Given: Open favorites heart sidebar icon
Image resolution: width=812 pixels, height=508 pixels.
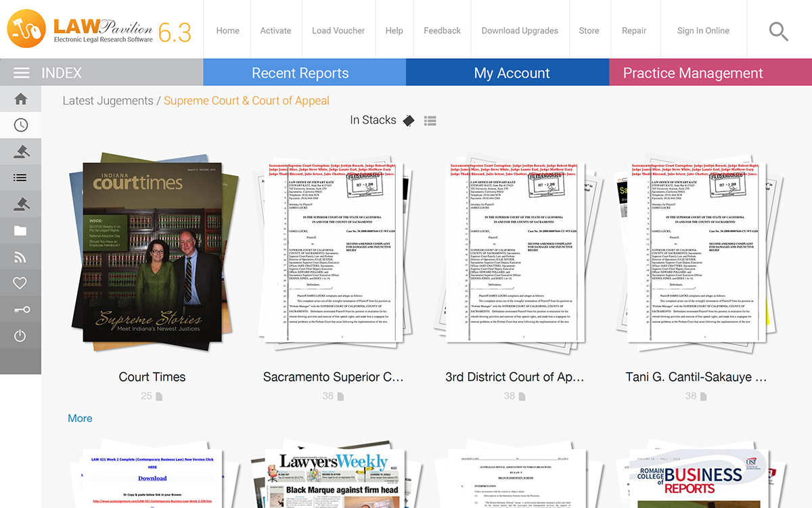Looking at the screenshot, I should point(20,283).
